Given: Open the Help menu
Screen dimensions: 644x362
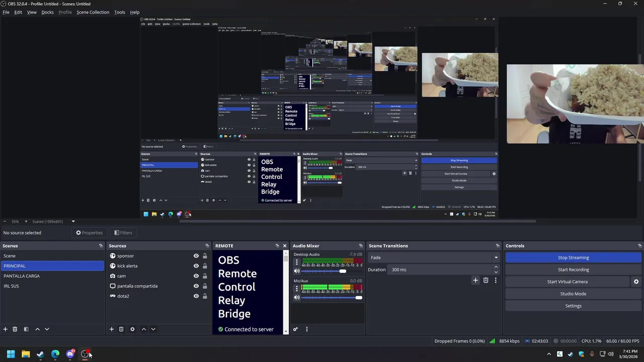Looking at the screenshot, I should click(x=135, y=12).
